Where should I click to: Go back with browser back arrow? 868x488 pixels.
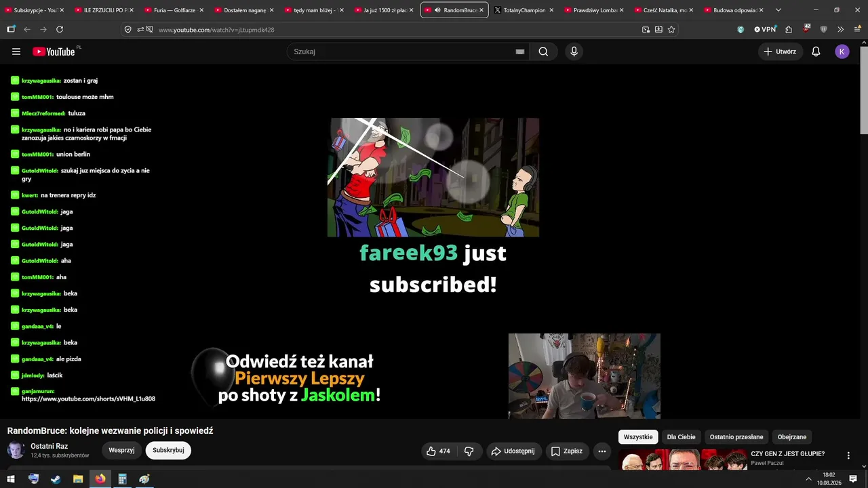[27, 30]
